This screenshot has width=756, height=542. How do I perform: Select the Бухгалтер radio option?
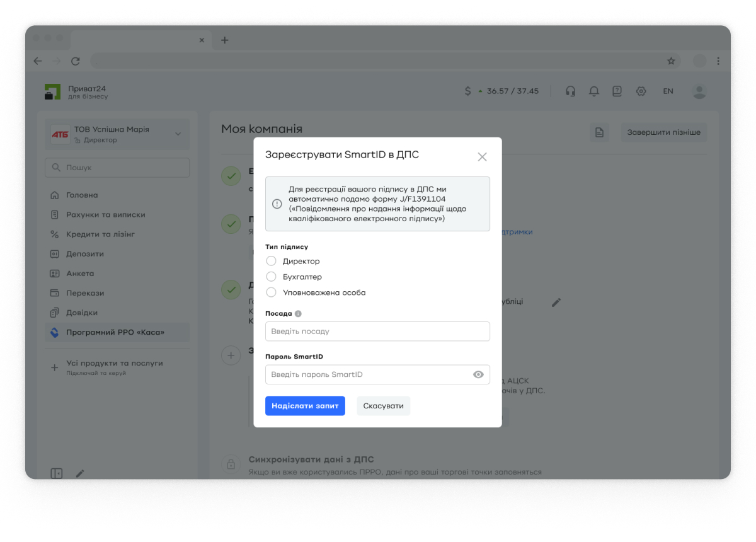(272, 277)
